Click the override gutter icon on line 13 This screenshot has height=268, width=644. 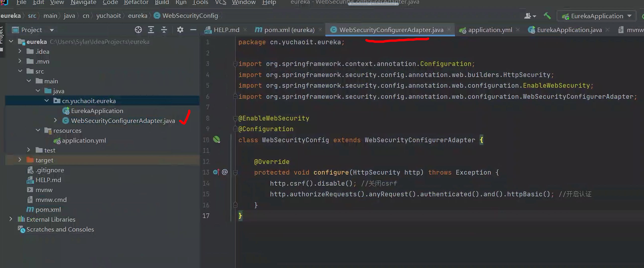point(216,172)
